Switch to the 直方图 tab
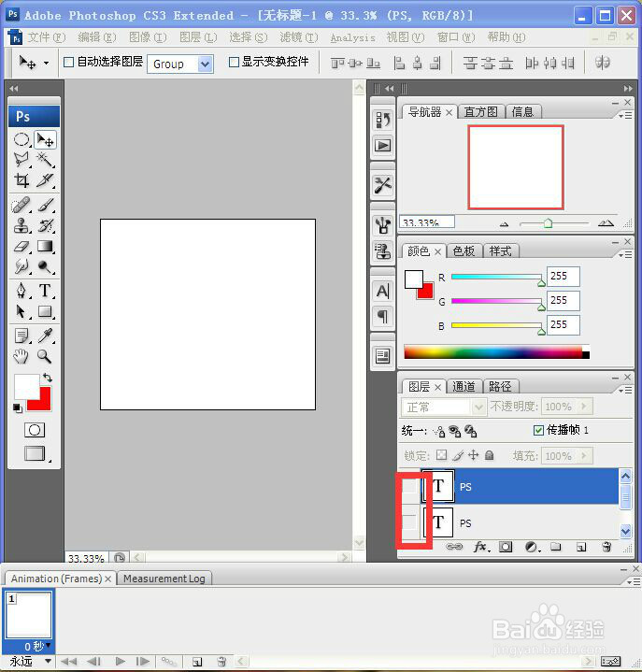642x672 pixels. tap(481, 112)
